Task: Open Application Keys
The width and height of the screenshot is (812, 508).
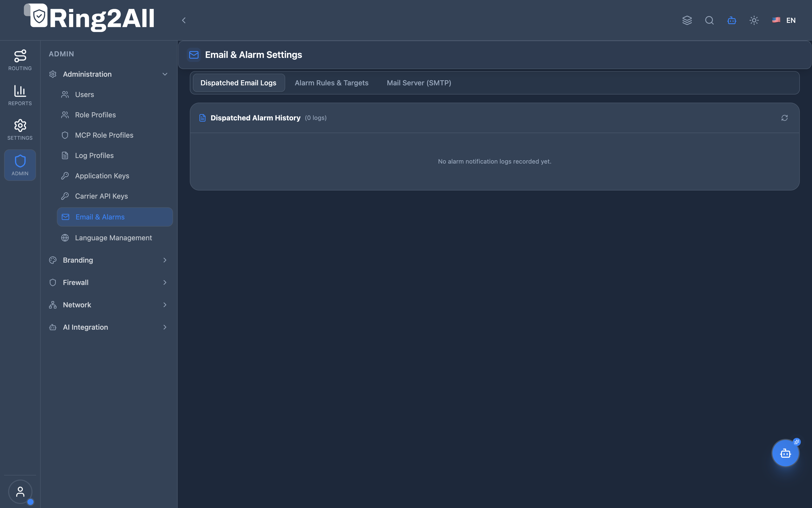Action: [x=115, y=176]
